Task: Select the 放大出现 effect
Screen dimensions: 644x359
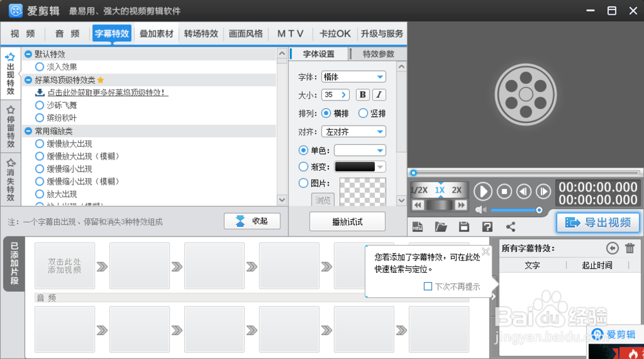Action: (39, 194)
